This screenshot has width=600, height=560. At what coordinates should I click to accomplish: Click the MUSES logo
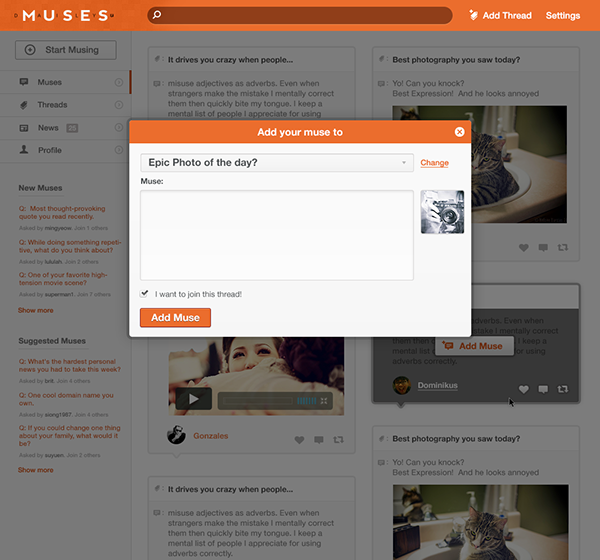tap(64, 15)
